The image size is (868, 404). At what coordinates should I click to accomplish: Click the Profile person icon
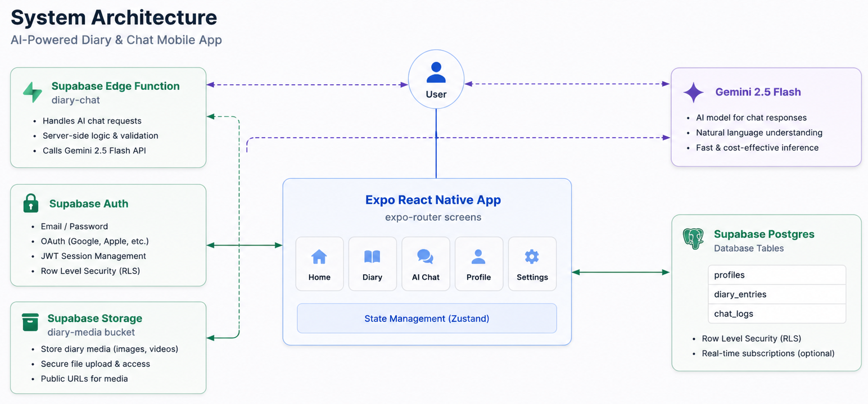(x=478, y=257)
